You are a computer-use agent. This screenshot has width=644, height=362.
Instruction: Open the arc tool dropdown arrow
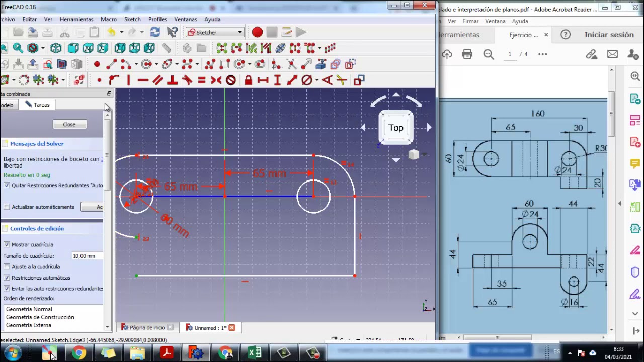tap(135, 64)
